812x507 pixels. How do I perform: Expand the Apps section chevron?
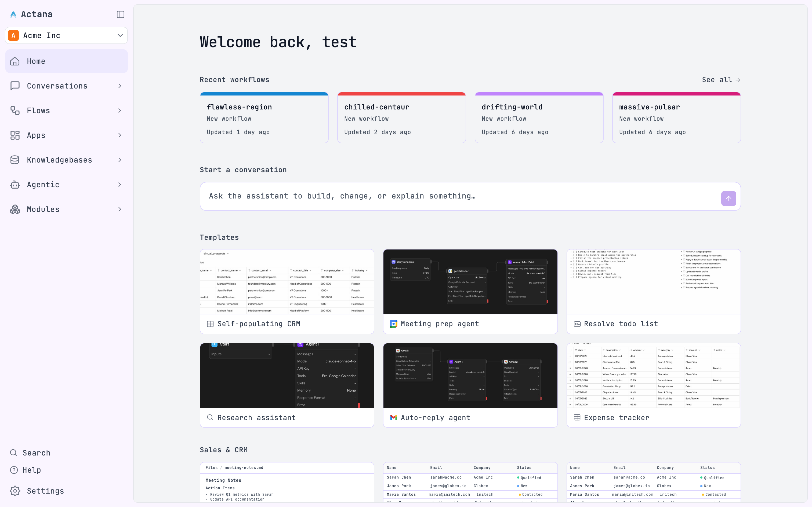pyautogui.click(x=120, y=135)
